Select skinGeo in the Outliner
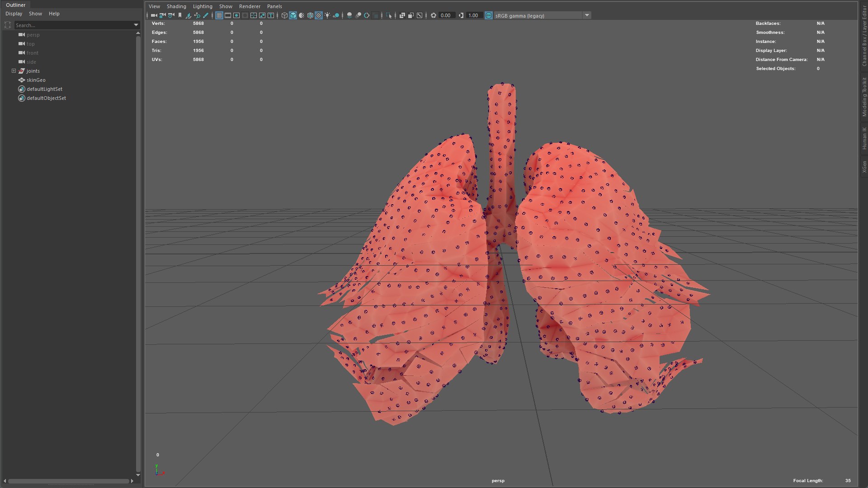 pyautogui.click(x=36, y=80)
